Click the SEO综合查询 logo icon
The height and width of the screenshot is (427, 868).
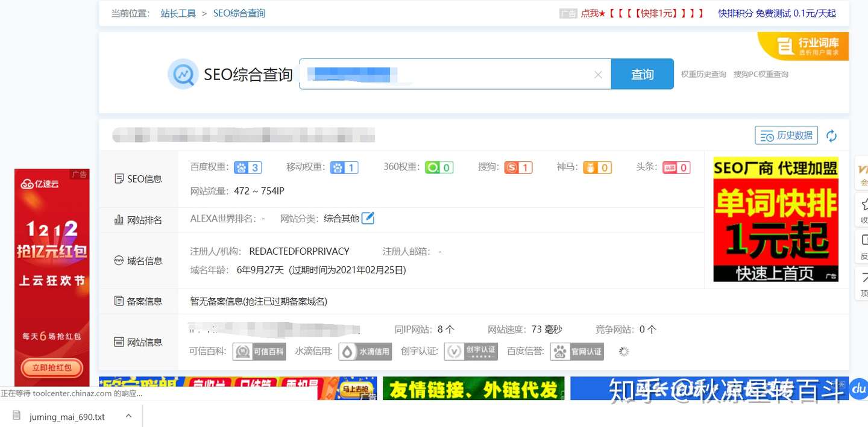coord(183,74)
